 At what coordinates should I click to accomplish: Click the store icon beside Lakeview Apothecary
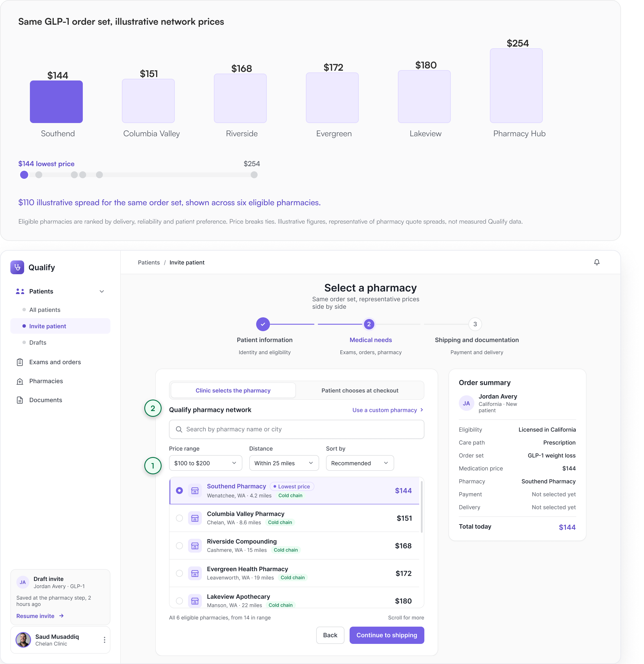click(195, 601)
